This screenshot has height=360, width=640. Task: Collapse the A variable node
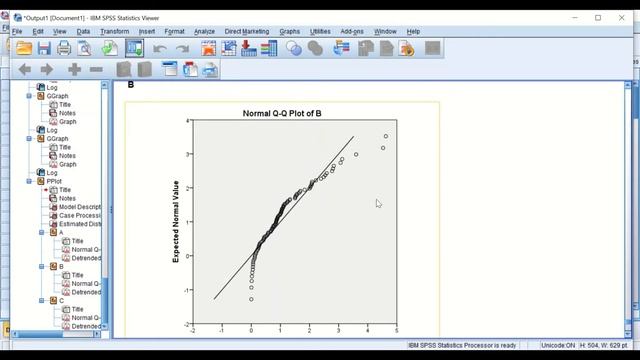[x=42, y=232]
